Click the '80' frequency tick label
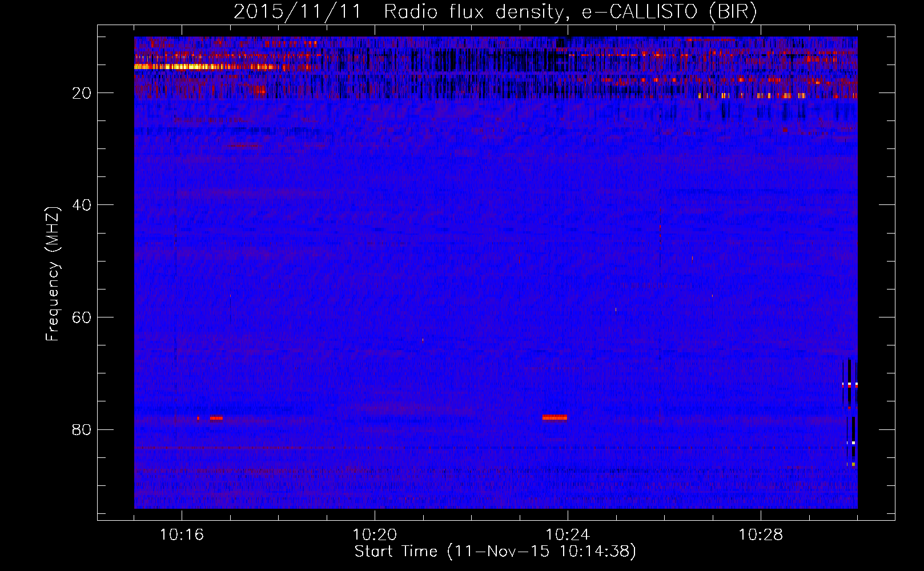This screenshot has width=924, height=571. [82, 429]
